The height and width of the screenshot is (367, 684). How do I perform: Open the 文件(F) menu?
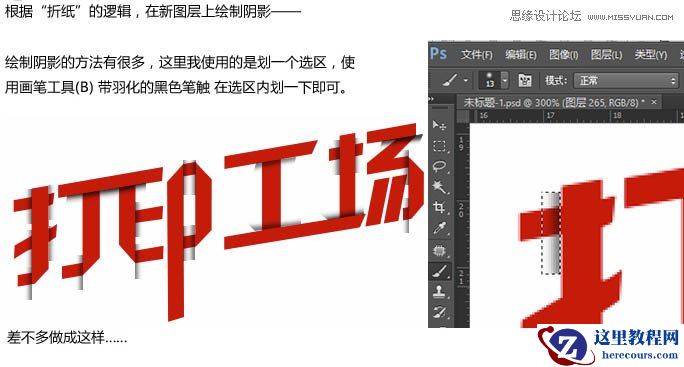click(x=477, y=55)
